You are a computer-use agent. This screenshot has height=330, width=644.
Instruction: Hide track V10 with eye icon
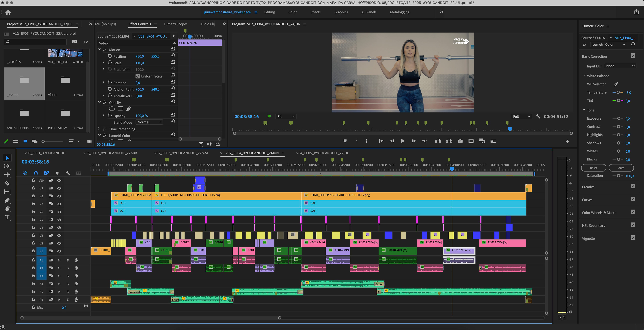[x=59, y=180]
